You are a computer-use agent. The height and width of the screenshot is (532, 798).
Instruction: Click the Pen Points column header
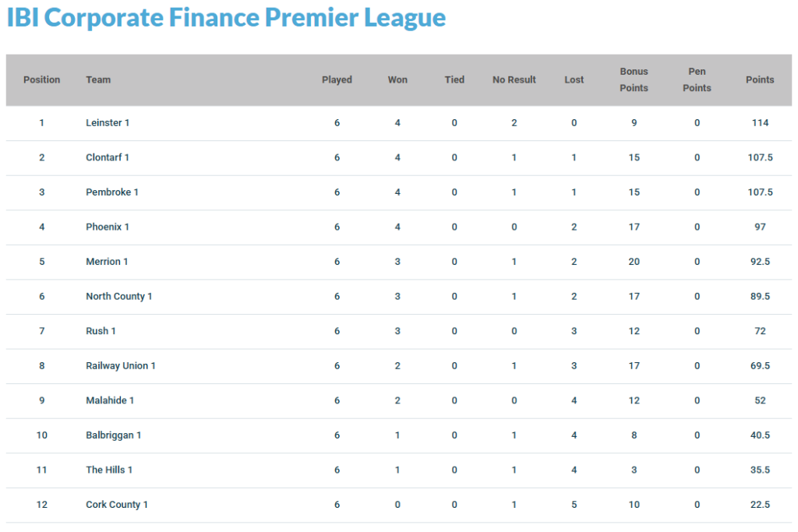pos(697,80)
